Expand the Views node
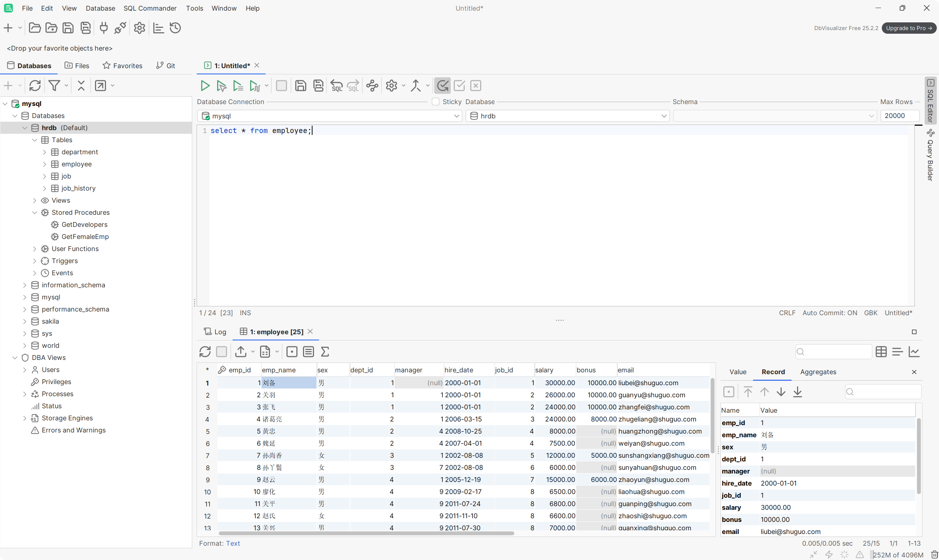The width and height of the screenshot is (939, 560). [34, 200]
